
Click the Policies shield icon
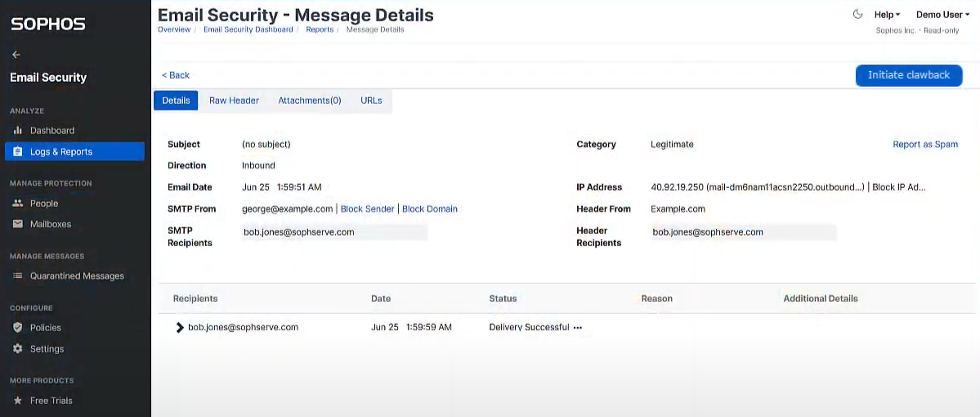pos(17,328)
